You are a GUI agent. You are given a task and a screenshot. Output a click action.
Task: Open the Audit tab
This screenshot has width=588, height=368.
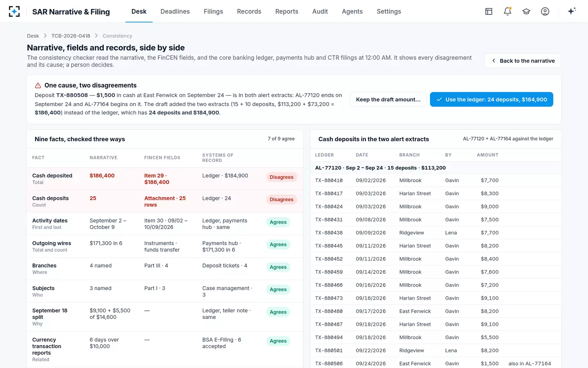[x=320, y=11]
